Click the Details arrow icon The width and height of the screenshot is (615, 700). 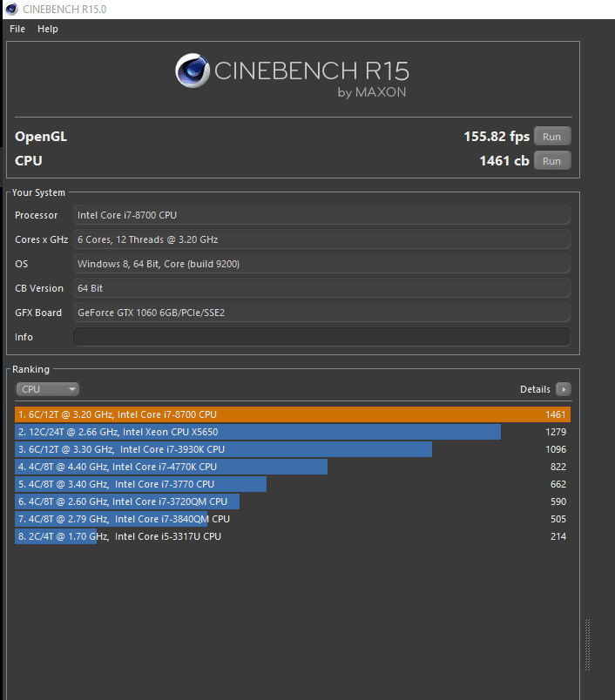click(x=563, y=389)
